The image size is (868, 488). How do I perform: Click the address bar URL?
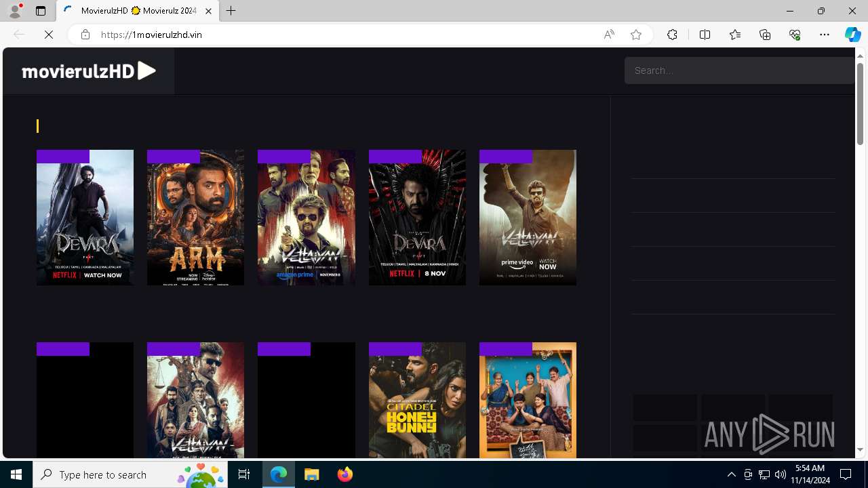pos(151,35)
